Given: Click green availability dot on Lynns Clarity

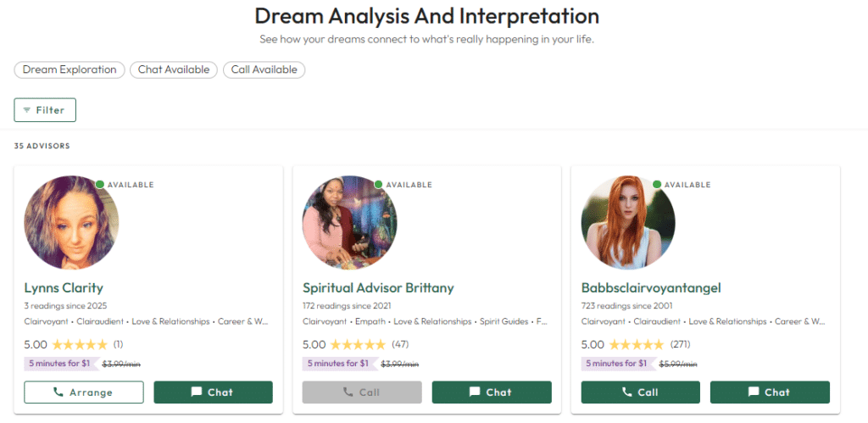Looking at the screenshot, I should (100, 184).
